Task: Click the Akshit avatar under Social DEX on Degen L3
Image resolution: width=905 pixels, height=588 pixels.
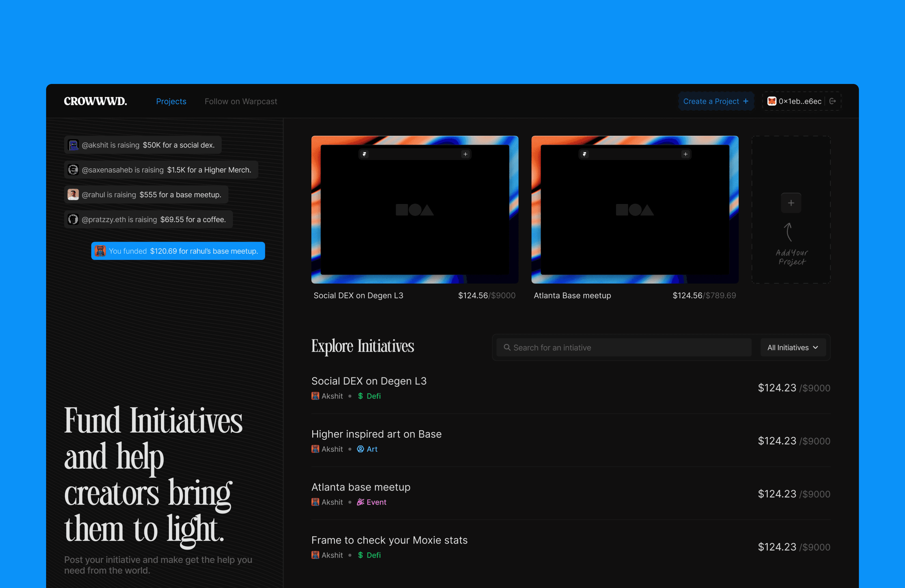Action: [315, 396]
